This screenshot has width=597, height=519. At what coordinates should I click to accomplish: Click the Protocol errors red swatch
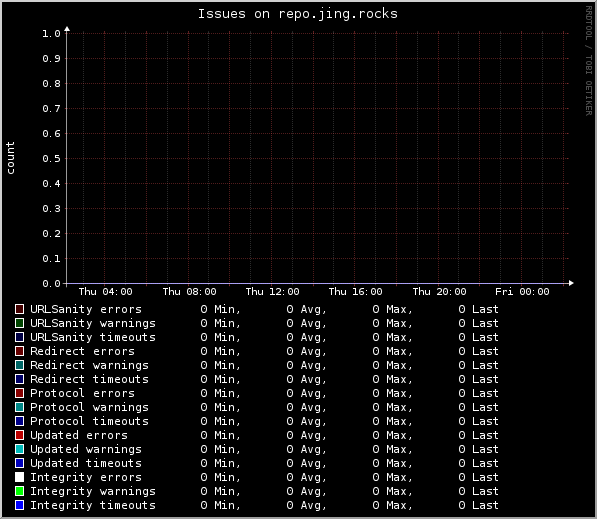19,393
